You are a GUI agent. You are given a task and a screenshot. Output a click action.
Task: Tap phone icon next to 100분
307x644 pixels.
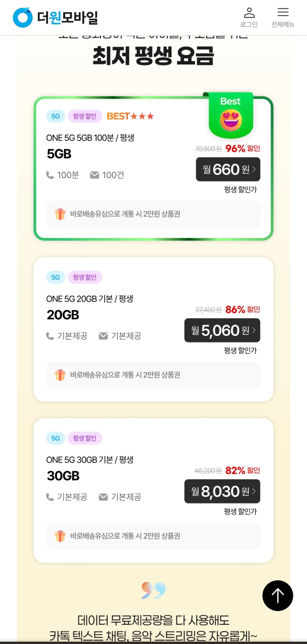[50, 175]
